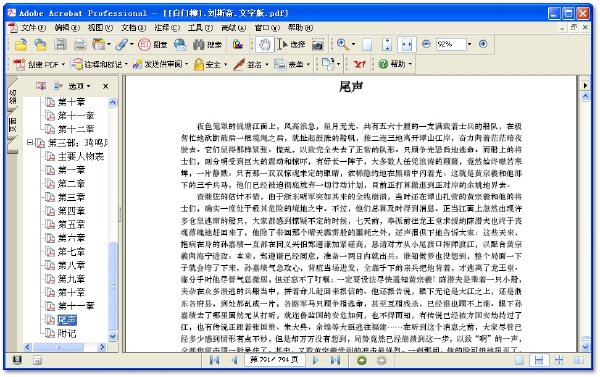The height and width of the screenshot is (377, 600).
Task: Go to the last page arrow
Action: coord(335,360)
